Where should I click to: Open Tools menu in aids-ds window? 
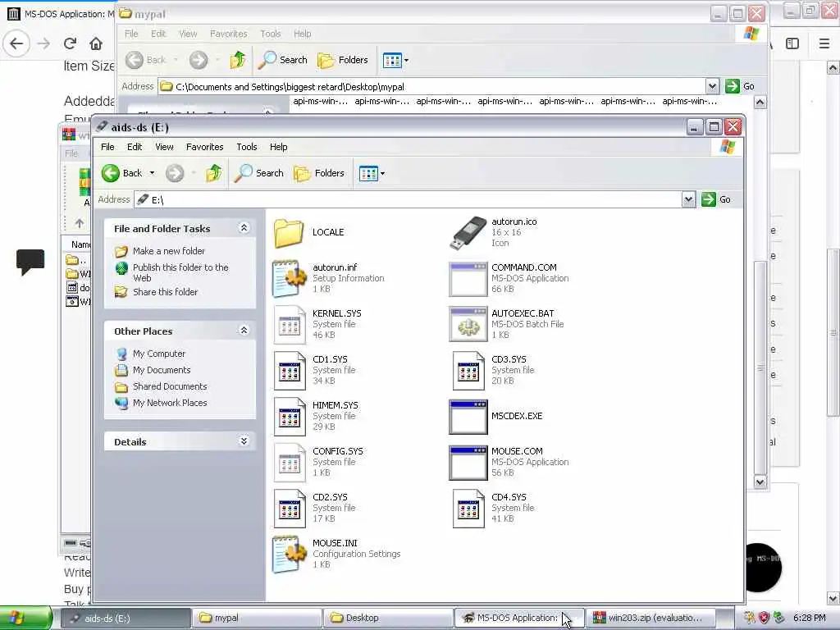tap(246, 147)
